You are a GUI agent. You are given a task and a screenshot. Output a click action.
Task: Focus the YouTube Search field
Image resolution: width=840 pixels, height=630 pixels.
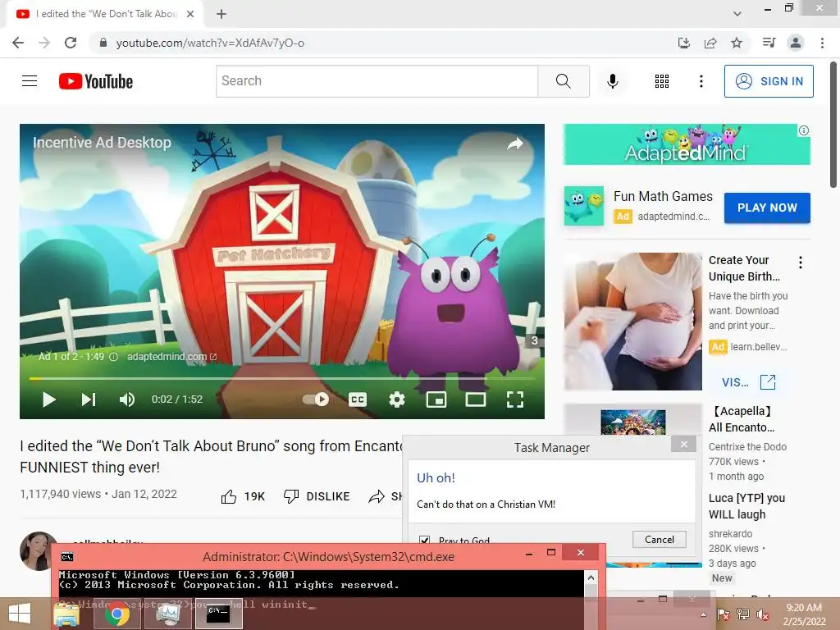377,81
